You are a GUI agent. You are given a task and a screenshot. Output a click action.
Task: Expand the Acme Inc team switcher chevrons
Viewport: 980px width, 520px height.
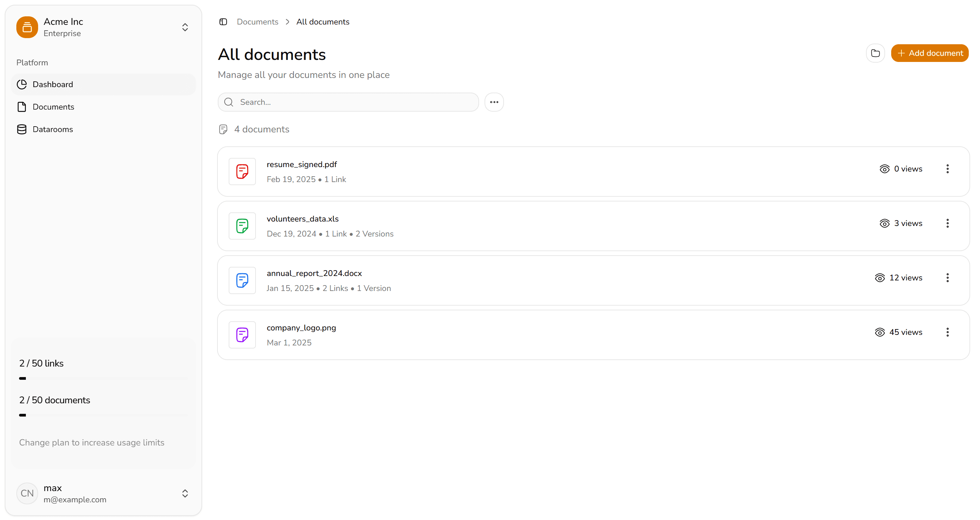pos(185,27)
